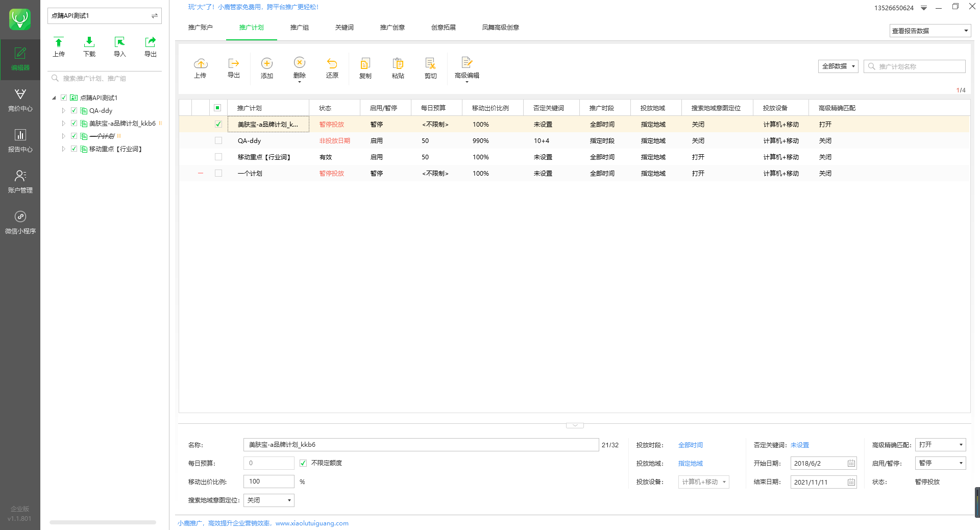Viewport: 980px width, 530px height.
Task: Uncheck the 美肤宝-a品牌计划 row checkbox
Action: coord(218,124)
